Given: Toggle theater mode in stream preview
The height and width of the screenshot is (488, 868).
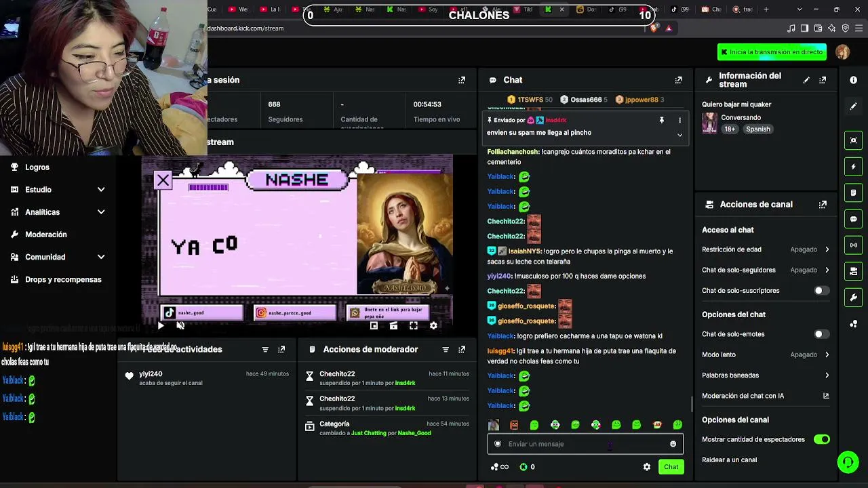Looking at the screenshot, I should tap(393, 325).
